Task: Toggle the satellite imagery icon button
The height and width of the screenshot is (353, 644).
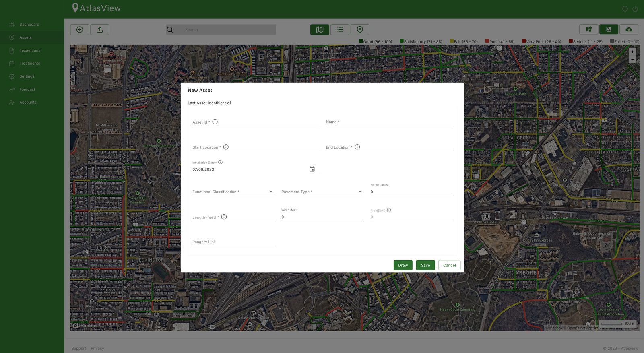Action: 609,29
